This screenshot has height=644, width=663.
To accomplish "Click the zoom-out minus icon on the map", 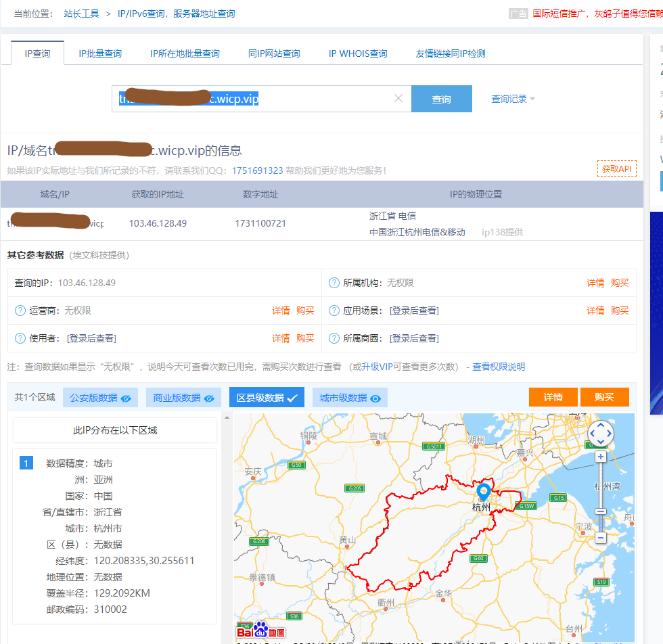I will 600,538.
